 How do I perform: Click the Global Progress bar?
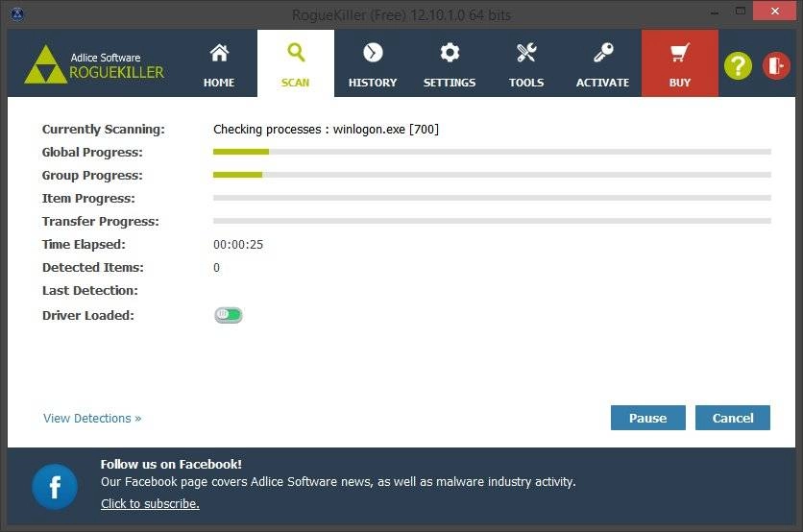492,152
